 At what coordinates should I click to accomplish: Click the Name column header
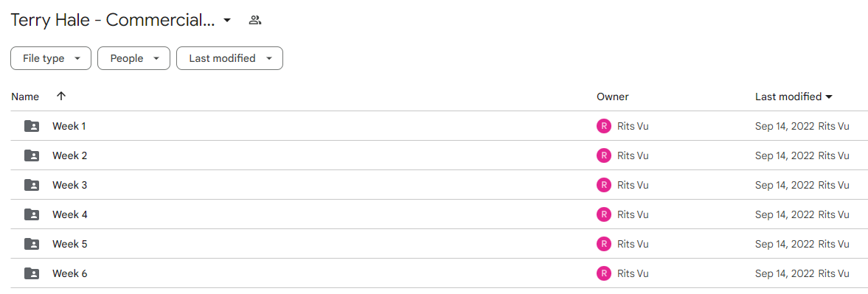(x=26, y=97)
